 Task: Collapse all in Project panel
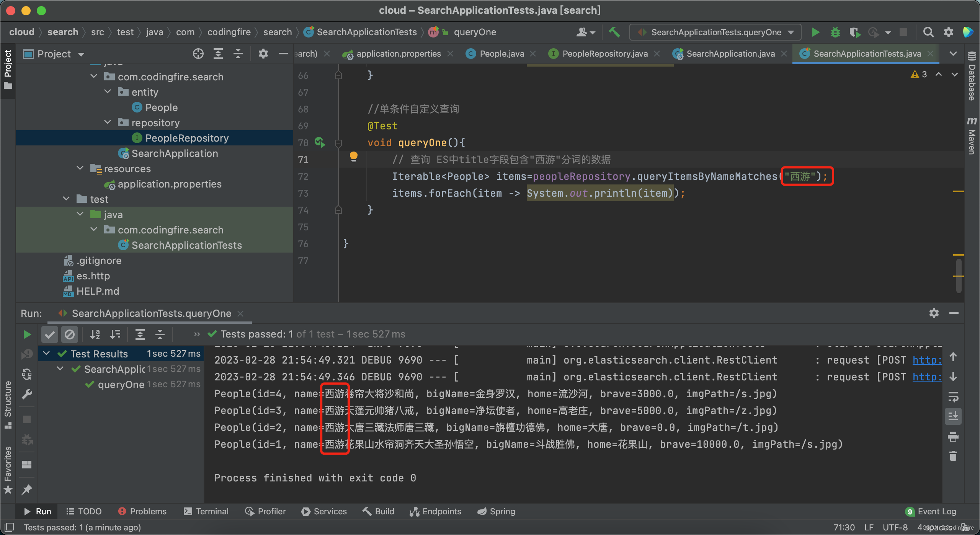(238, 54)
